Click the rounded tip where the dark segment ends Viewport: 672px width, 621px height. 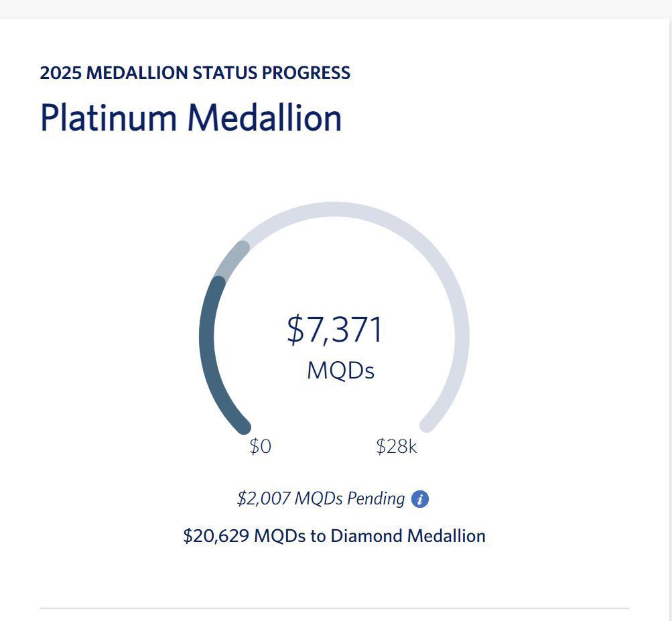[219, 283]
